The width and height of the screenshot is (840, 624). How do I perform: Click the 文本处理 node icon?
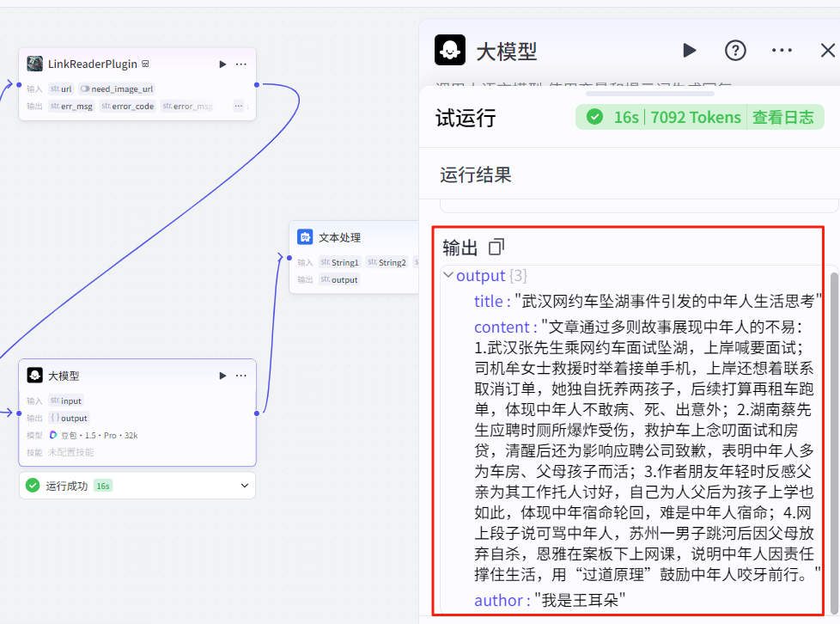(305, 237)
